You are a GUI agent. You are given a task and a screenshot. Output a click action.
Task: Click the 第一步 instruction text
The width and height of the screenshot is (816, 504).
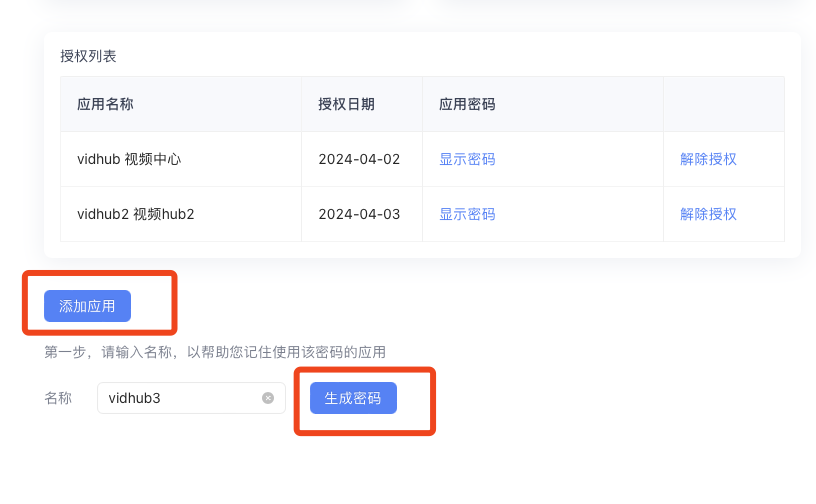tap(215, 352)
